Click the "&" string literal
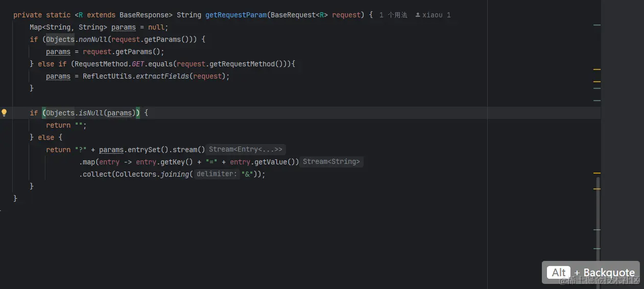This screenshot has width=644, height=289. 248,174
